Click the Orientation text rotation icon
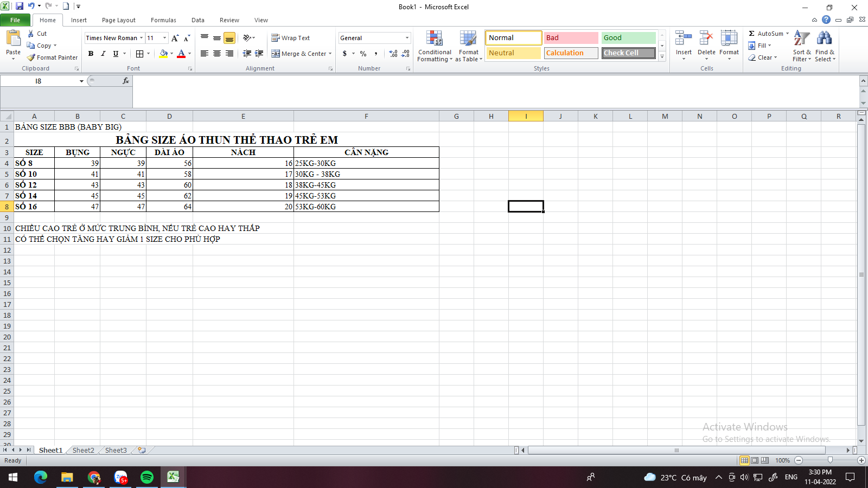868x488 pixels. tap(247, 38)
